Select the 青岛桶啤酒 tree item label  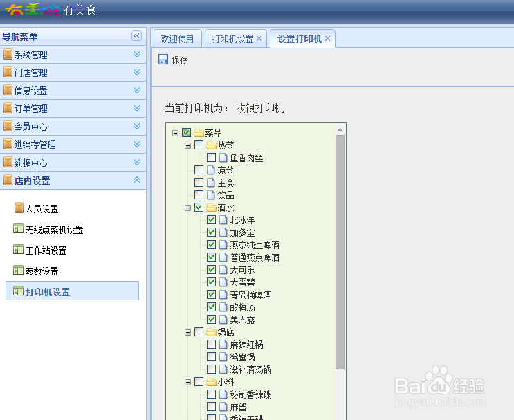pos(250,295)
